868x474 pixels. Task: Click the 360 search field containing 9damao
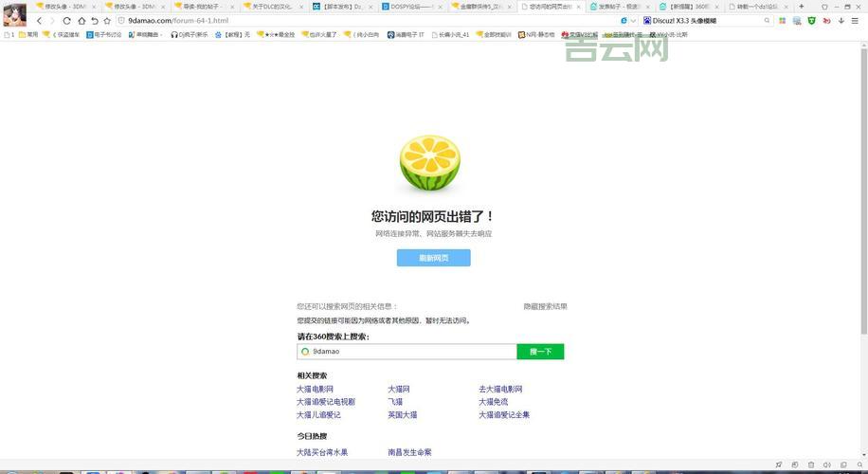coord(407,352)
